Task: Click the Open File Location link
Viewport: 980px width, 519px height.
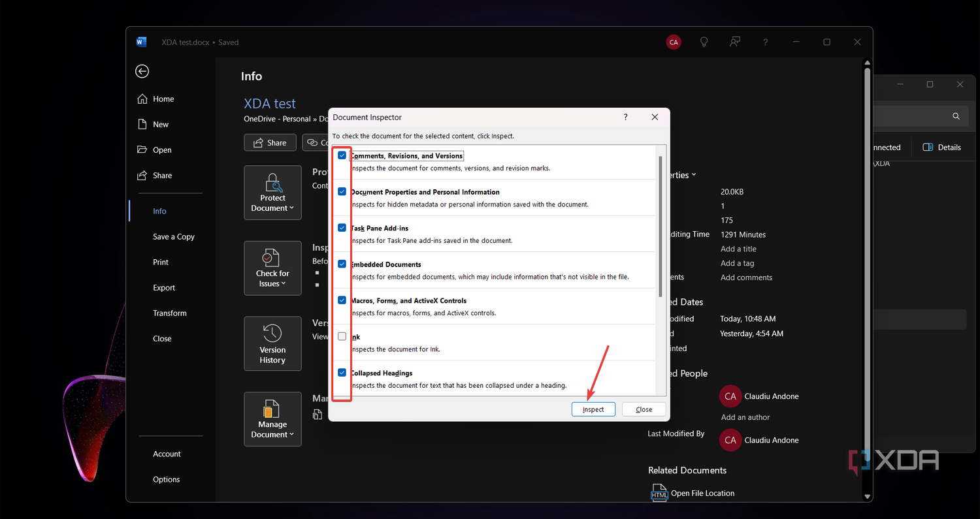Action: click(702, 494)
